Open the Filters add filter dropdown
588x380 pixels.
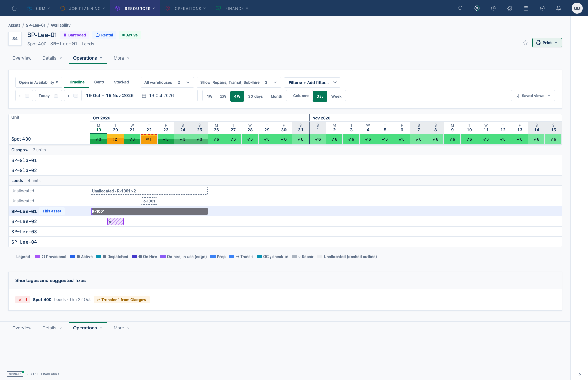(x=312, y=82)
